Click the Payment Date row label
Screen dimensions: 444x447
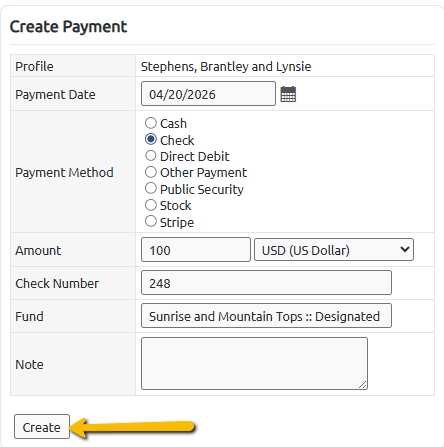pos(55,94)
